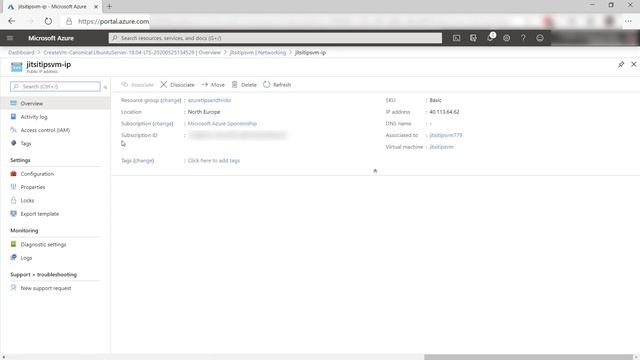Image resolution: width=640 pixels, height=360 pixels.
Task: Click the Public IP address resource icon
Action: pyautogui.click(x=16, y=67)
